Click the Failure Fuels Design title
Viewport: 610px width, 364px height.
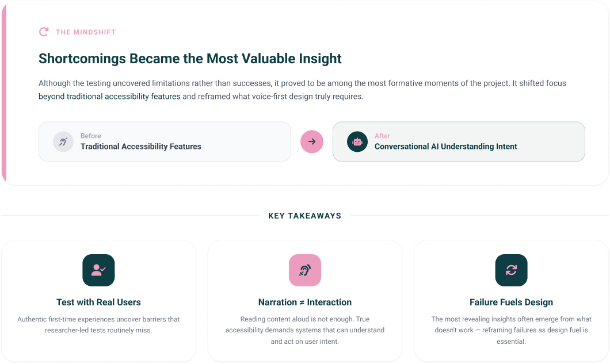click(511, 302)
